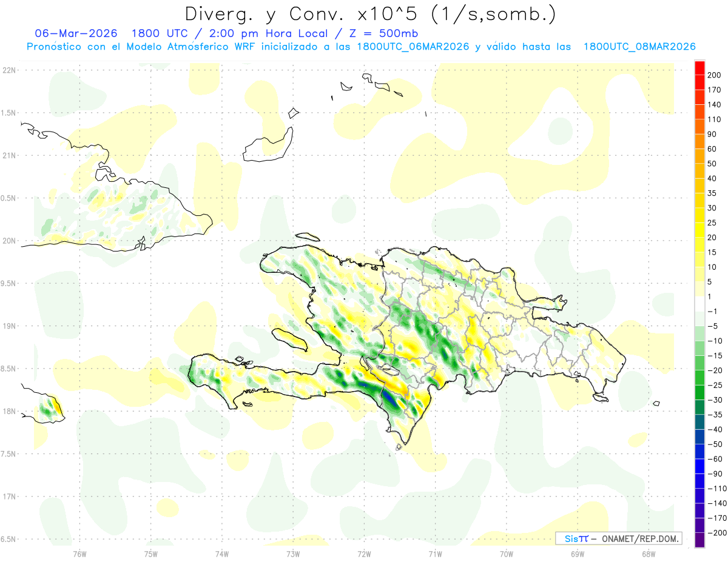Click the '-60' colorbar label

click(x=716, y=459)
